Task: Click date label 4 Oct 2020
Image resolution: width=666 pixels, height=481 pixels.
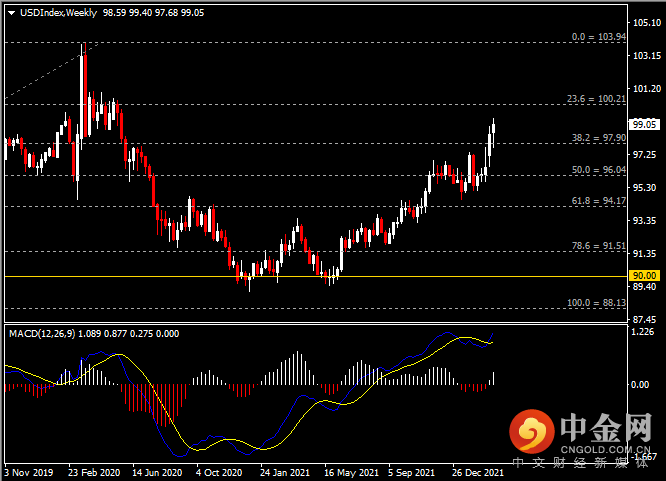Action: click(219, 473)
